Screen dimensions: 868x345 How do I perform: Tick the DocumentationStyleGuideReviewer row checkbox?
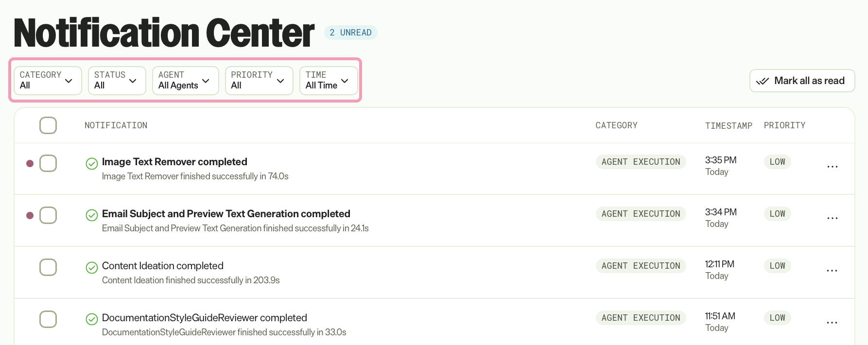coord(48,319)
